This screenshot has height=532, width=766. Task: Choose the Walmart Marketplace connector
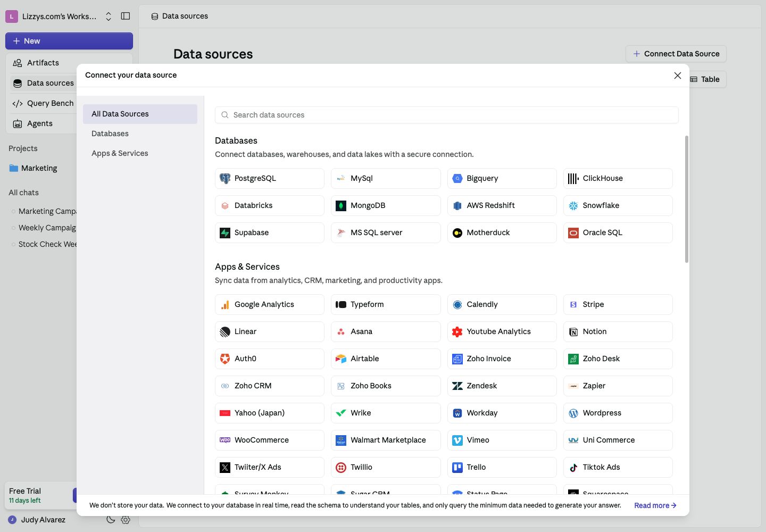(x=386, y=440)
